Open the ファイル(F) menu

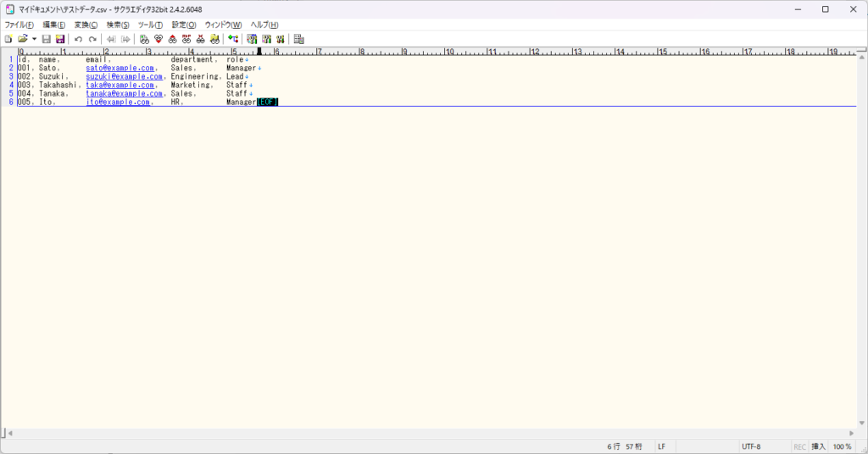point(19,25)
